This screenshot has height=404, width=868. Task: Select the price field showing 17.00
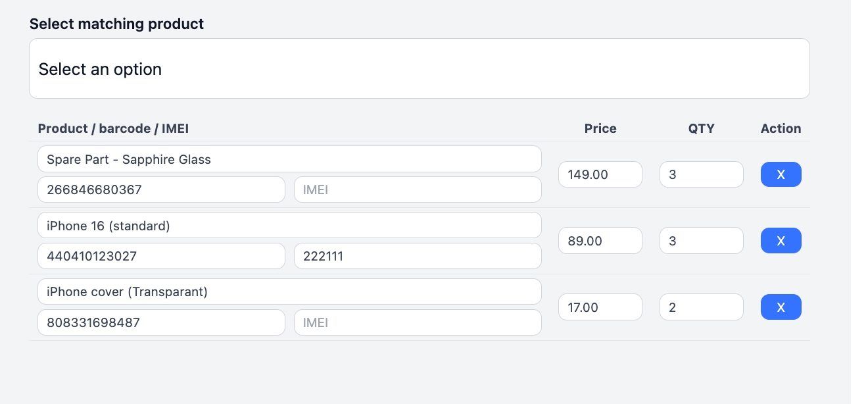[600, 307]
